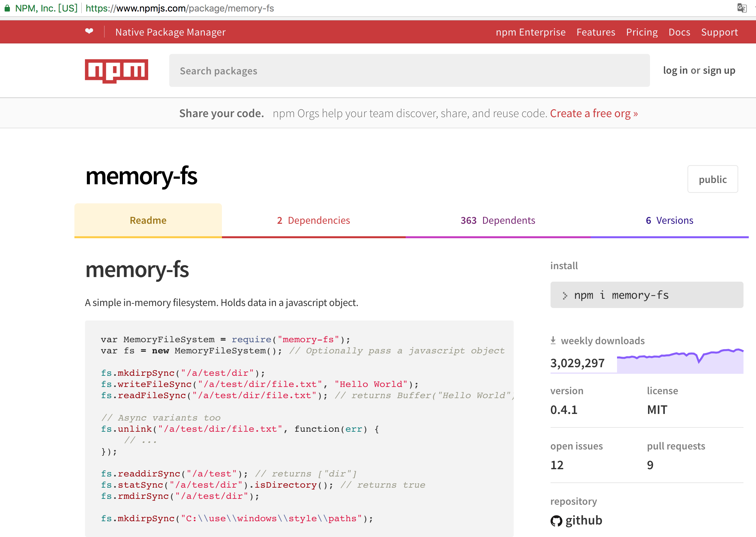756x537 pixels.
Task: Click the translate icon in the address bar
Action: tap(742, 8)
